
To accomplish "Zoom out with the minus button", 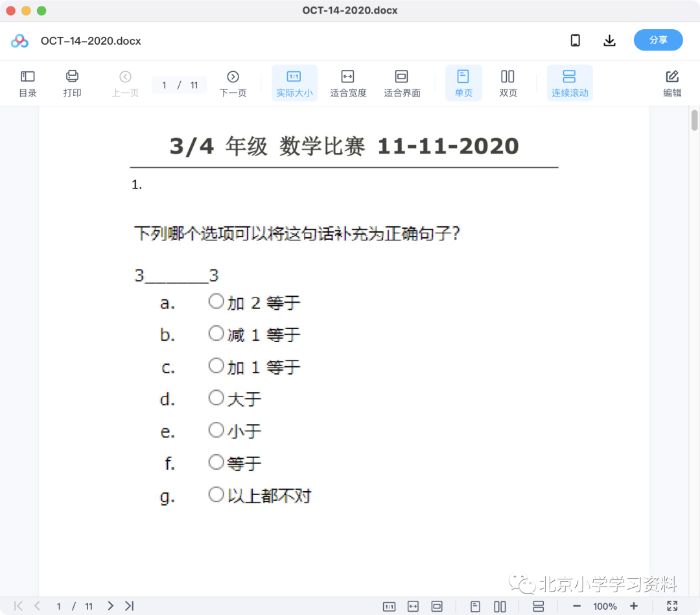I will [x=577, y=606].
